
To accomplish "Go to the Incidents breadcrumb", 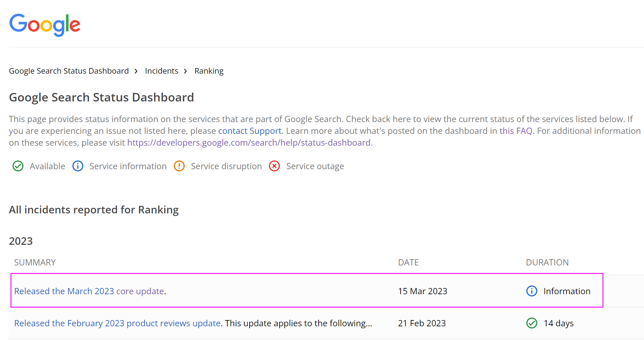I will (162, 71).
